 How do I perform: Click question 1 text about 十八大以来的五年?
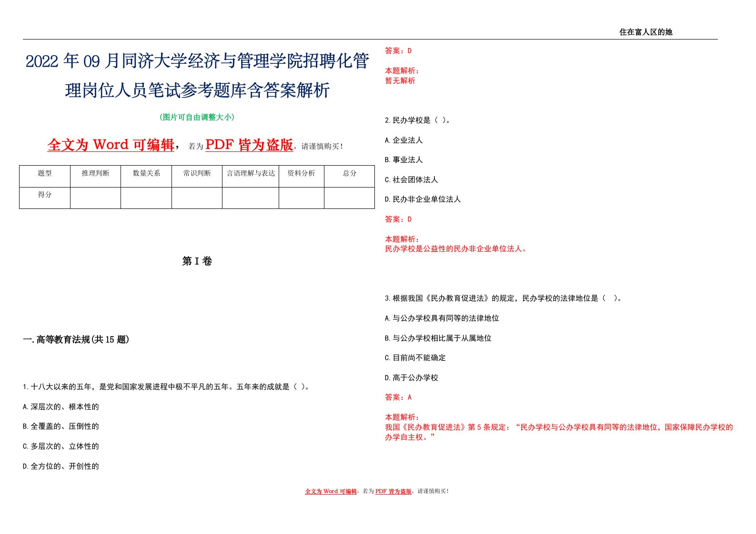pos(167,387)
